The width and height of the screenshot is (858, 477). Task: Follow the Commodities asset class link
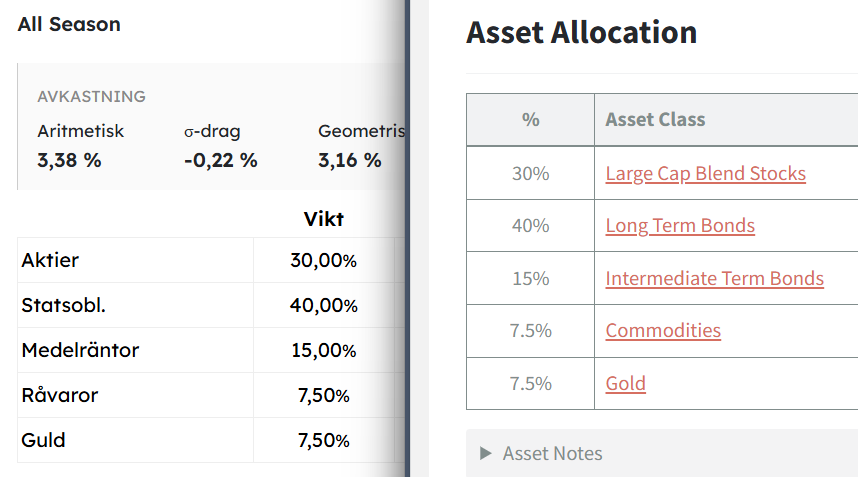coord(662,330)
